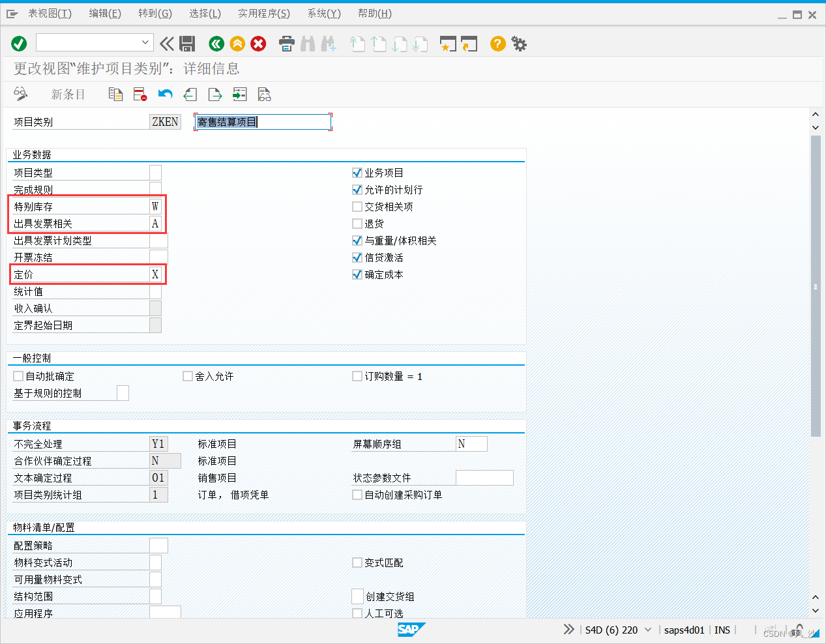826x644 pixels.
Task: Open SAP help via the question mark icon
Action: coord(497,44)
